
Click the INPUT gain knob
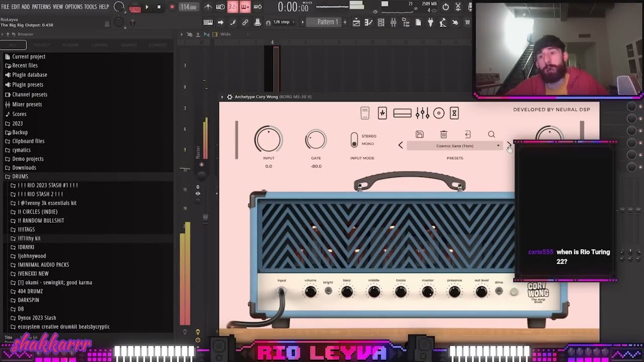tap(268, 139)
